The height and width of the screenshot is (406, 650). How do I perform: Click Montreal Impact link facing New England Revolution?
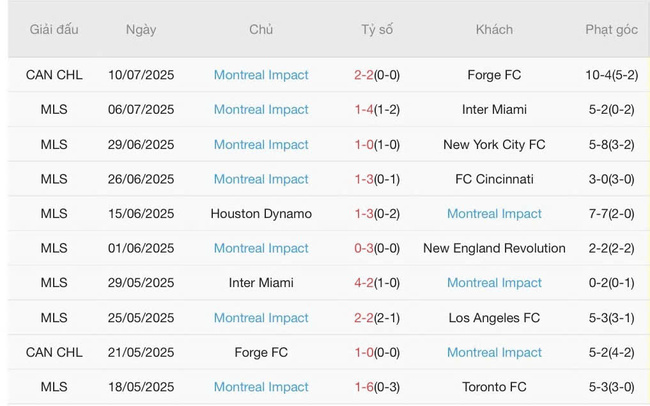coord(261,249)
